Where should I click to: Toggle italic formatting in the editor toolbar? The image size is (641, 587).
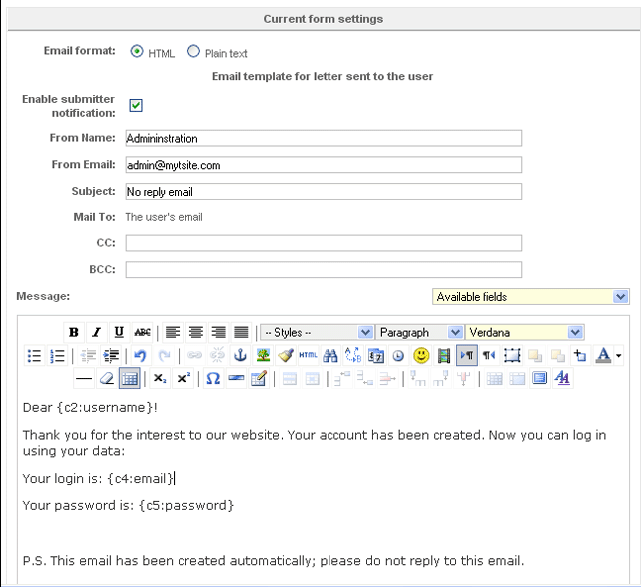[96, 332]
